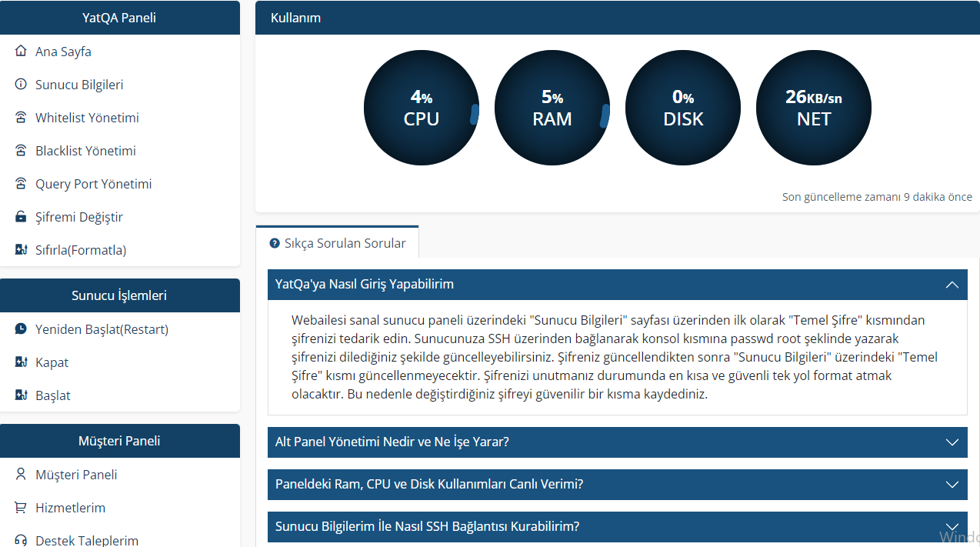Click Paneldeki Ram, CPU ve Disk Kullanımları header

click(618, 485)
